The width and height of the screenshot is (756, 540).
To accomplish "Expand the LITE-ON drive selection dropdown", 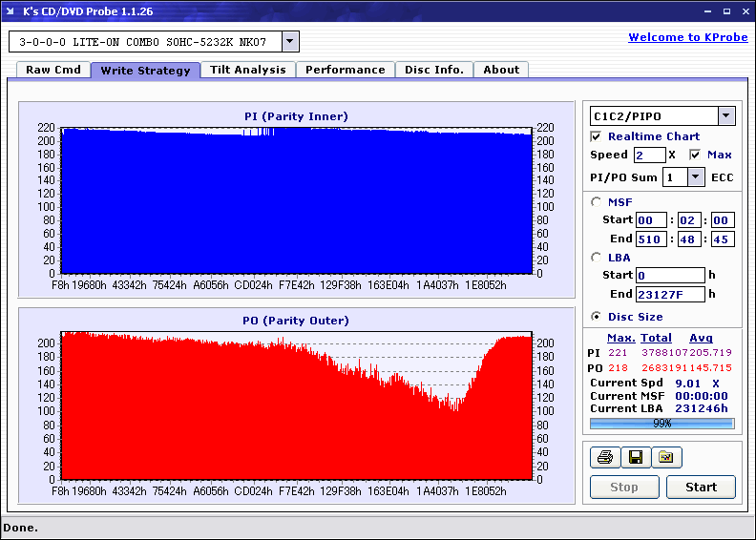I will pyautogui.click(x=291, y=42).
